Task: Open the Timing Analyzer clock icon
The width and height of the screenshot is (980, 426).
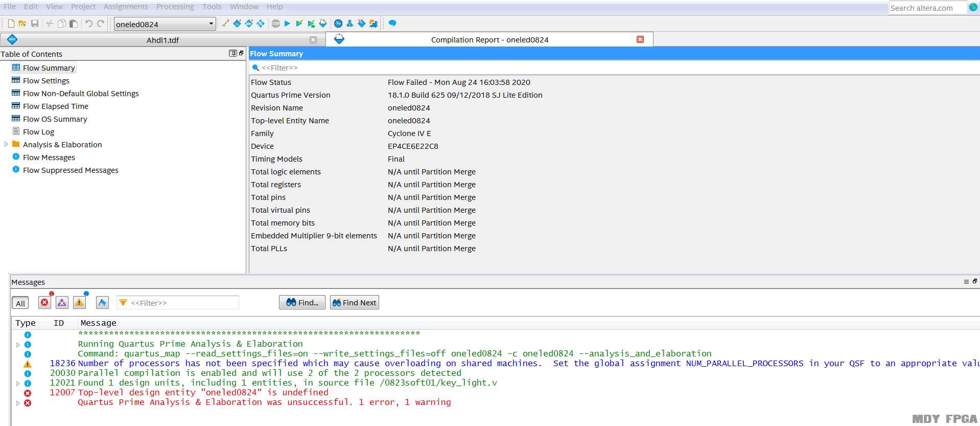Action: tap(338, 24)
